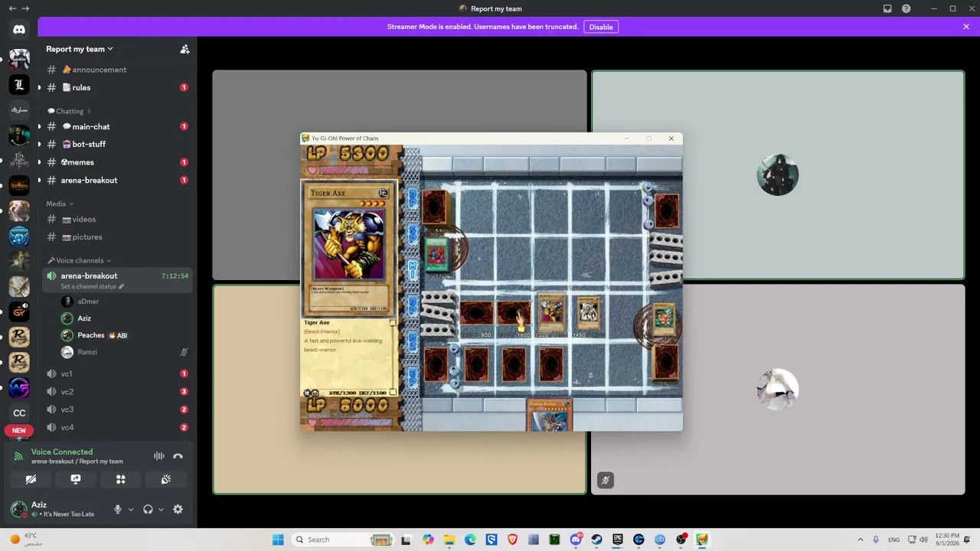Disconnect from the voice channel
980x551 pixels.
click(178, 456)
